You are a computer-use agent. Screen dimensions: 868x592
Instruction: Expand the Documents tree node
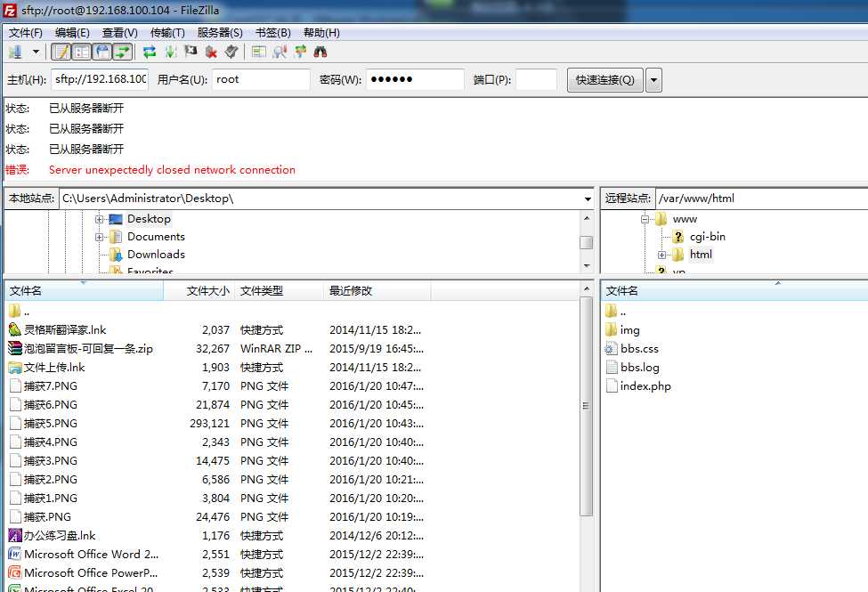(x=99, y=237)
